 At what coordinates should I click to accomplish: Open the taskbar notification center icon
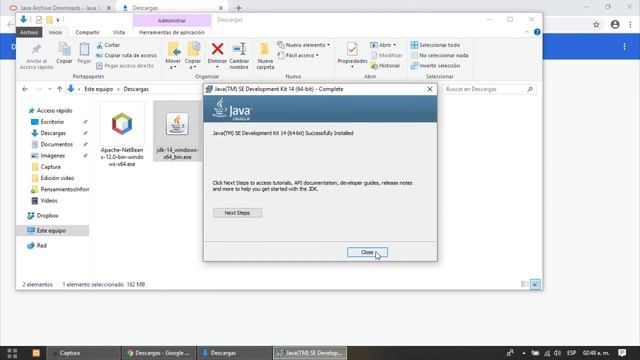(x=622, y=353)
